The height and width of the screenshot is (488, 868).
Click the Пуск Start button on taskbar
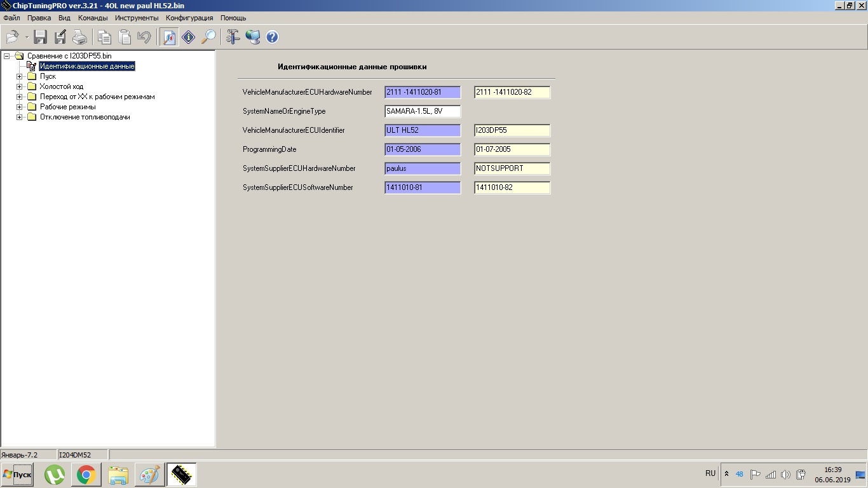click(x=17, y=475)
